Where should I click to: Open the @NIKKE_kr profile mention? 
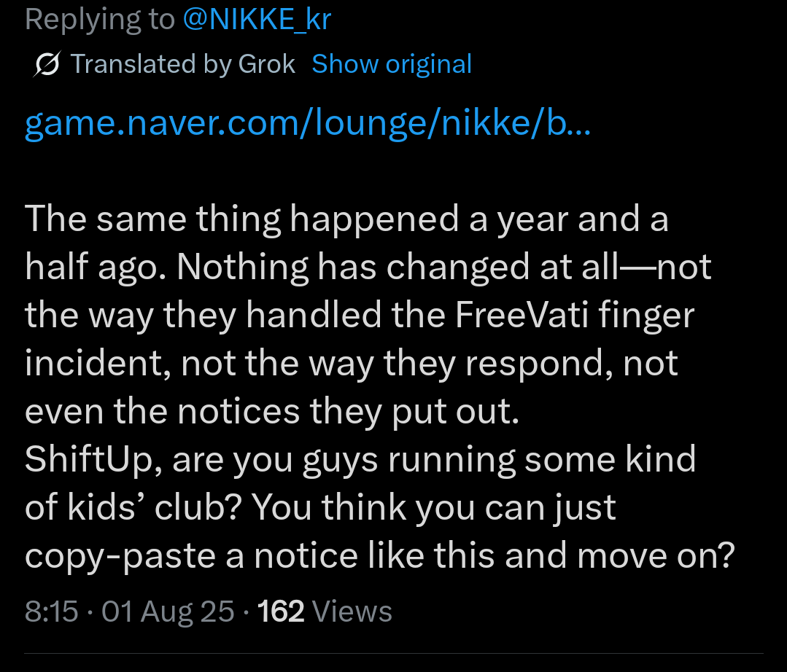pyautogui.click(x=257, y=19)
